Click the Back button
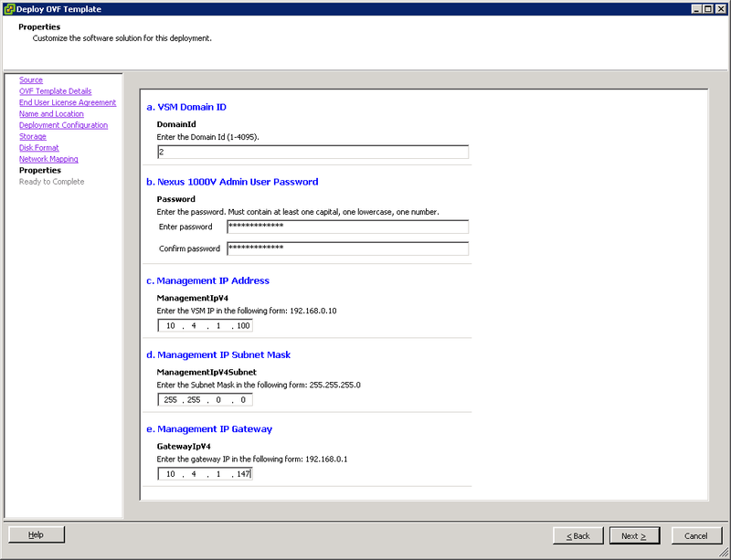The height and width of the screenshot is (560, 731). click(578, 535)
